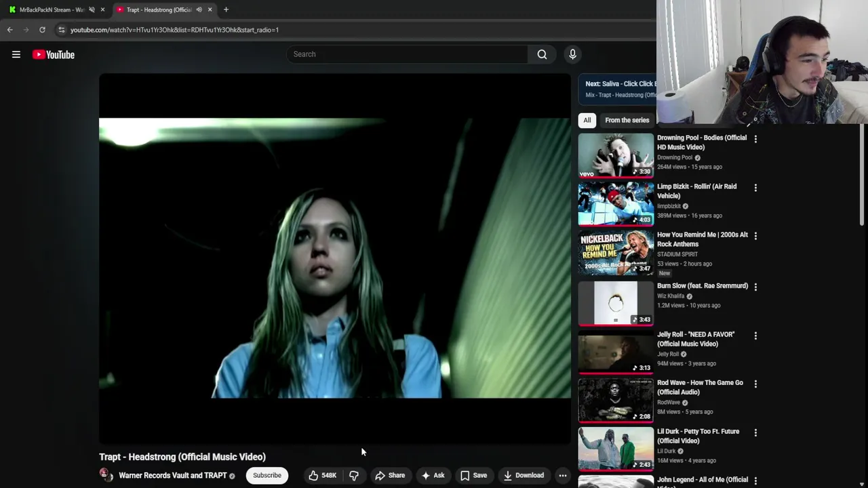
Task: Open Limp Bizkit - Rollin' title link
Action: 697,191
